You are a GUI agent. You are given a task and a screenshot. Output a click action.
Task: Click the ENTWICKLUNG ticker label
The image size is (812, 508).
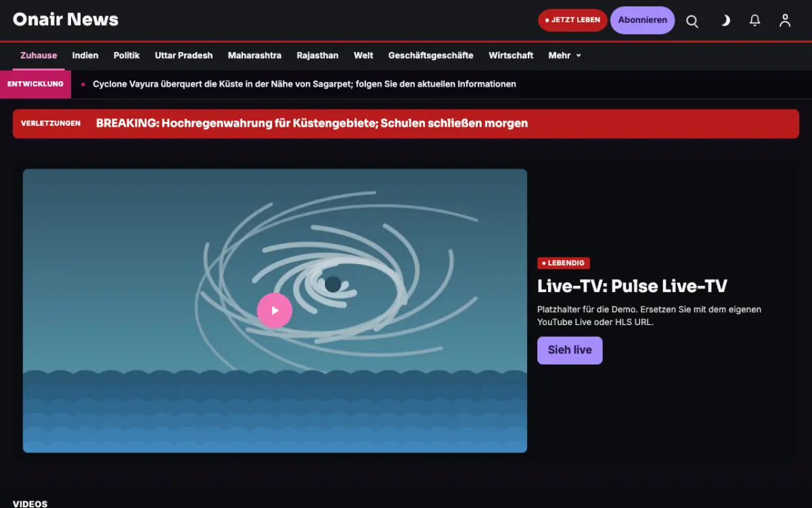pos(35,84)
